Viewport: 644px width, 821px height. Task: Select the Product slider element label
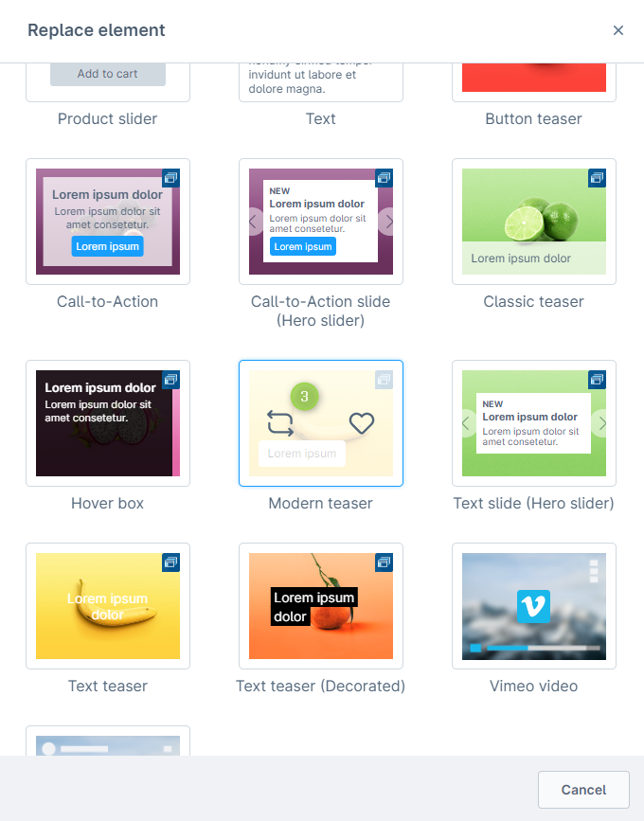click(107, 119)
